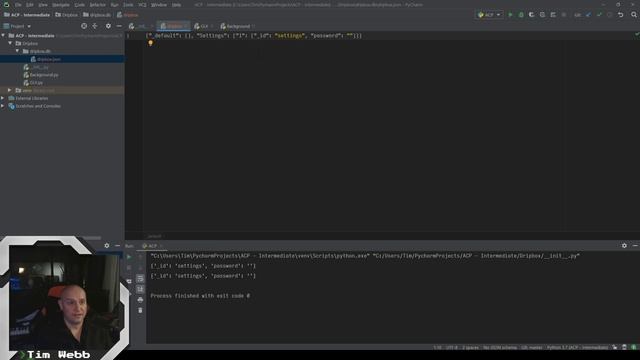The width and height of the screenshot is (640, 360).
Task: Open the File menu
Action: pos(18,5)
